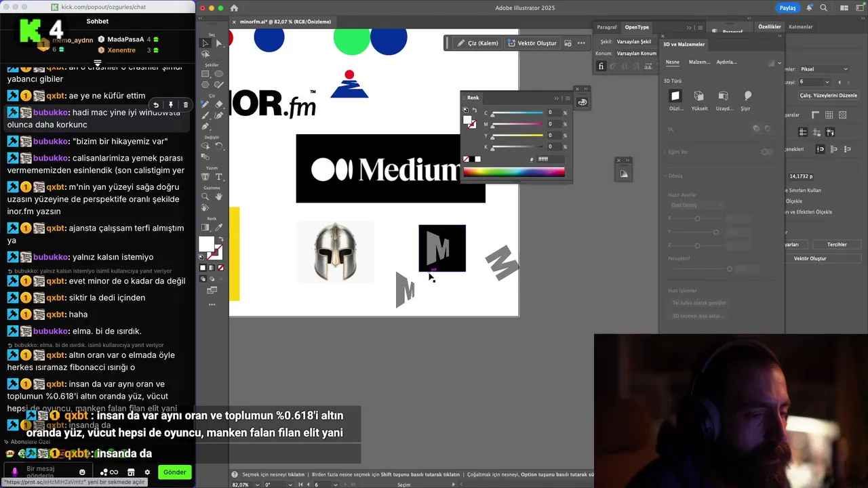Image resolution: width=868 pixels, height=488 pixels.
Task: Set toolbar paint mode to Color
Action: (x=203, y=268)
